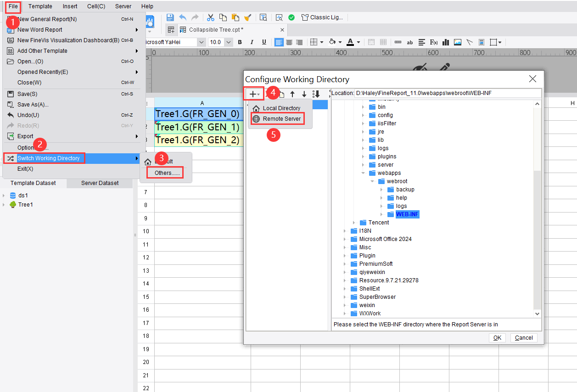Select the Save icon on toolbar
Screen dimensions: 577x392
(x=170, y=17)
